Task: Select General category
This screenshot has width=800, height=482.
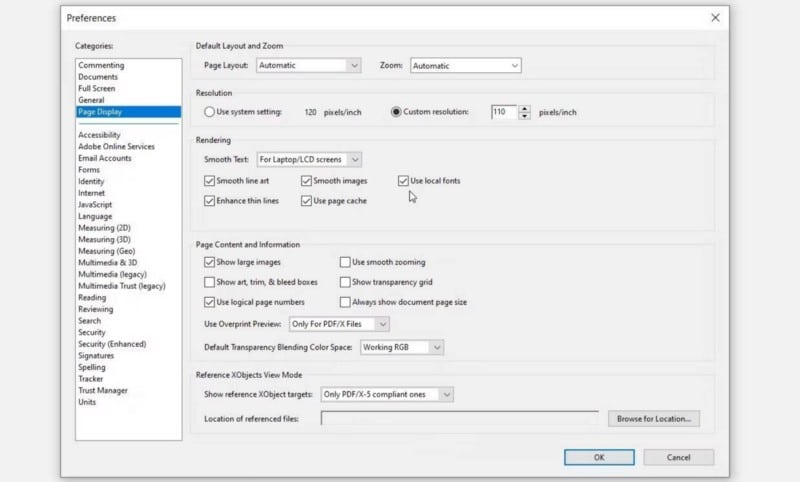Action: [91, 100]
